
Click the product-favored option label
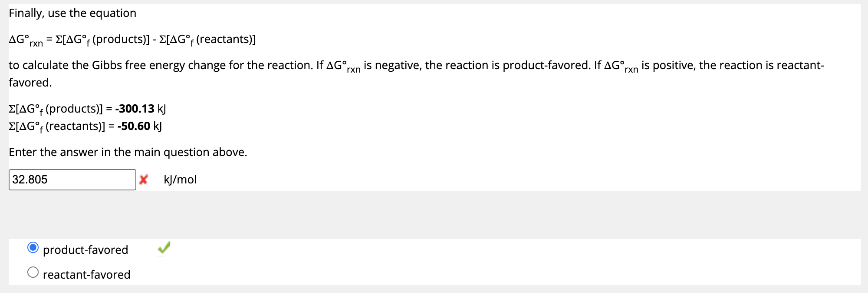(x=85, y=250)
